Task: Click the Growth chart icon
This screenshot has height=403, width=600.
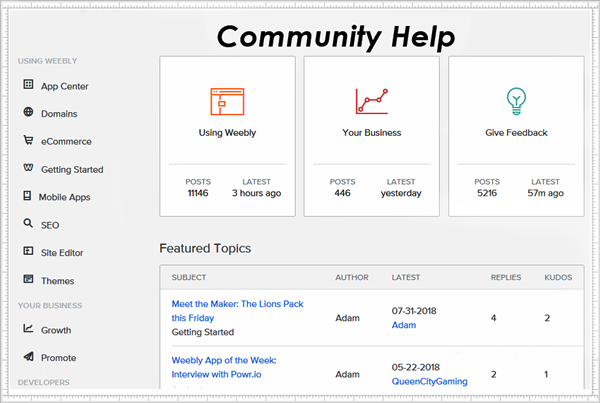Action: 28,328
